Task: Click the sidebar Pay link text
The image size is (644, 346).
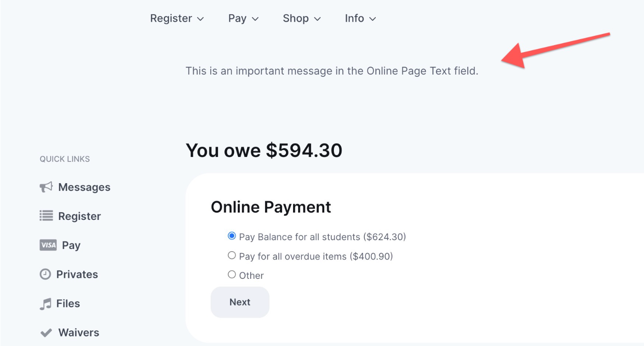Action: click(71, 245)
